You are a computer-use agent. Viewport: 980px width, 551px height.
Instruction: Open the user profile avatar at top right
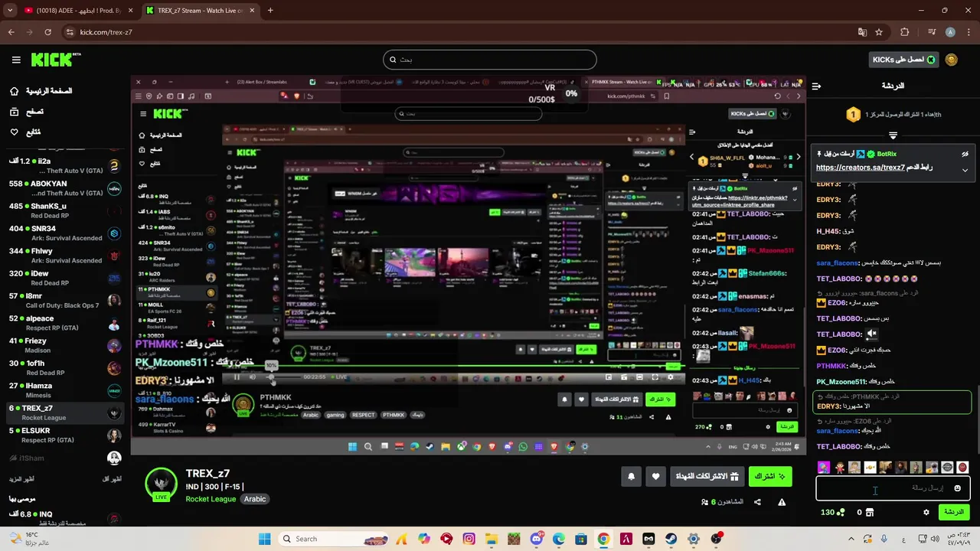[952, 60]
